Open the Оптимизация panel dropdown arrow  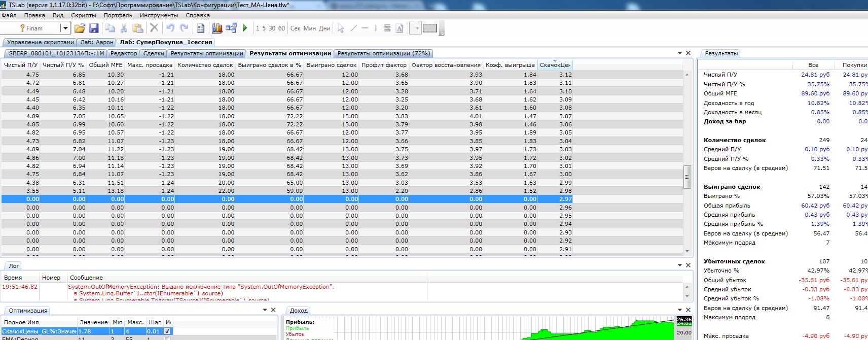(x=265, y=310)
